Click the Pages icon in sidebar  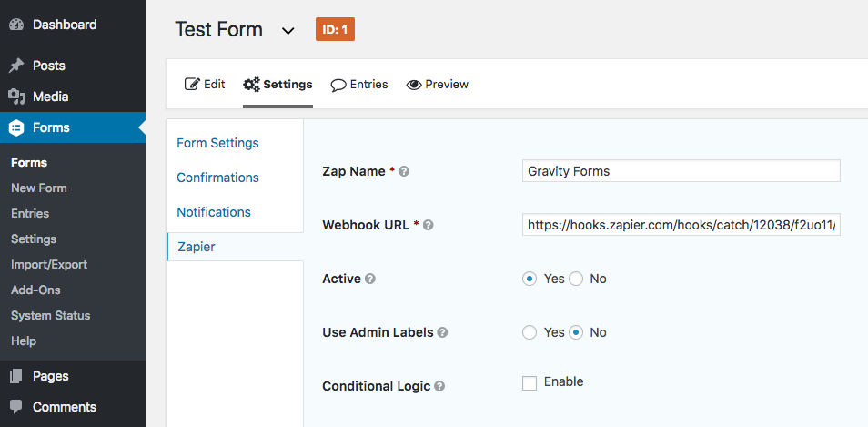16,376
